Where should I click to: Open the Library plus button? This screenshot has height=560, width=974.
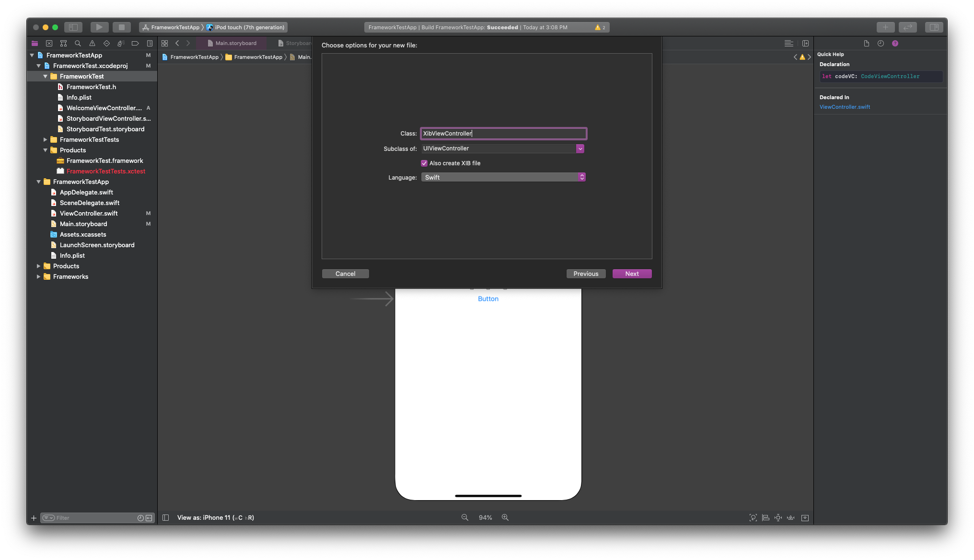click(885, 27)
